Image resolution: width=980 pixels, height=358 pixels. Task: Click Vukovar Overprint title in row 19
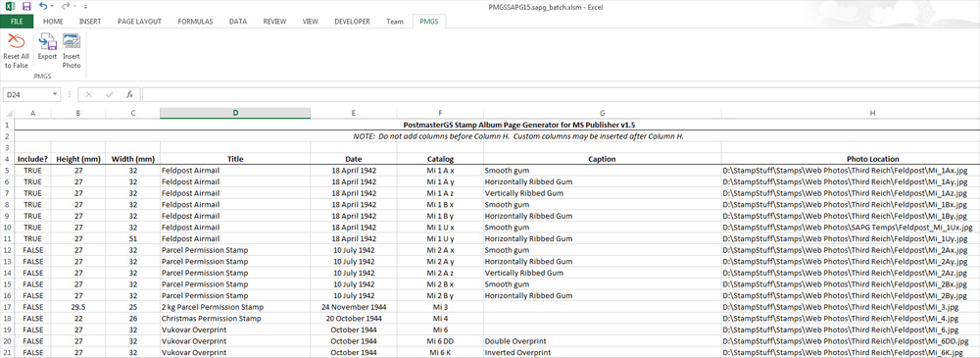pos(235,330)
